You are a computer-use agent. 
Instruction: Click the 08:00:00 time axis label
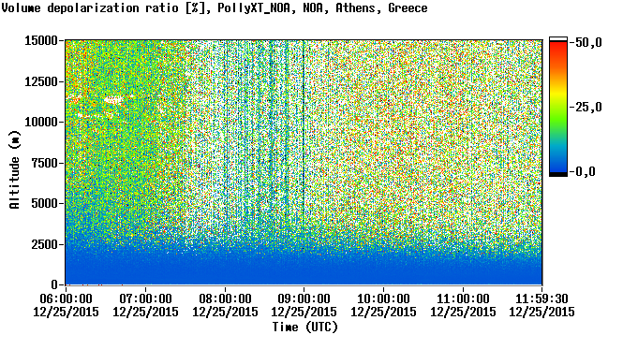pyautogui.click(x=225, y=298)
